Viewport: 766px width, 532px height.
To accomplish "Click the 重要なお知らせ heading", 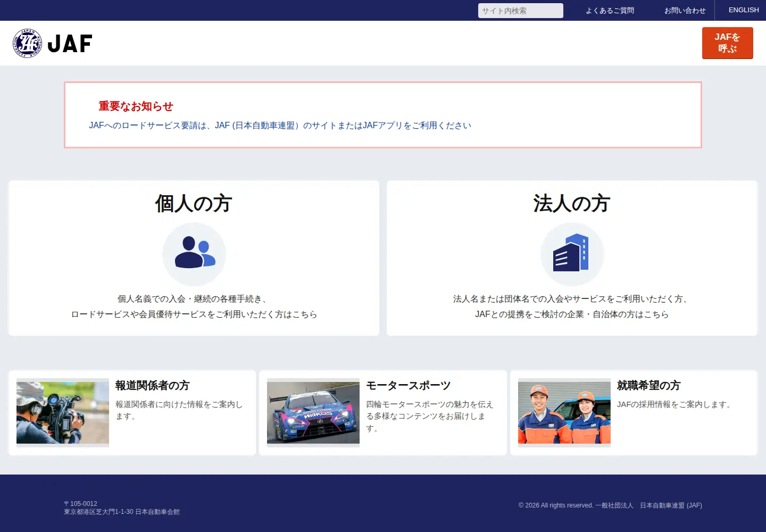I will (136, 106).
